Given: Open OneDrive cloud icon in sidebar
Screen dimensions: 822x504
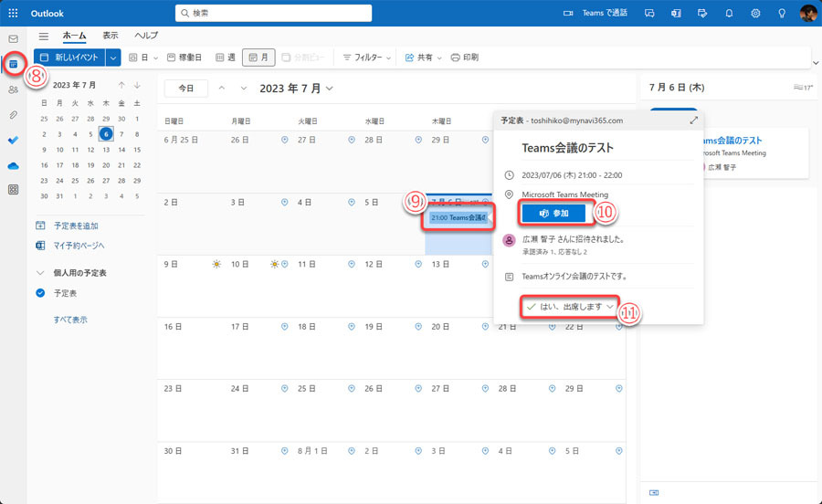Looking at the screenshot, I should coord(13,165).
